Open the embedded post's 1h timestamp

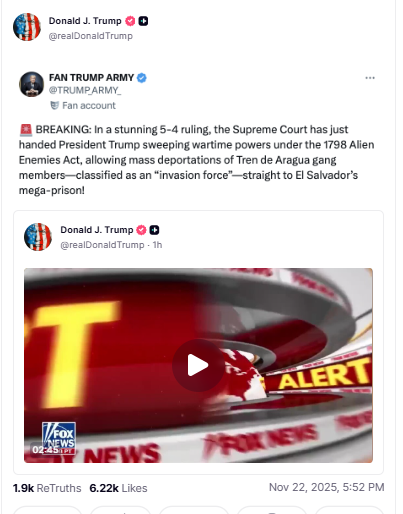coord(157,245)
